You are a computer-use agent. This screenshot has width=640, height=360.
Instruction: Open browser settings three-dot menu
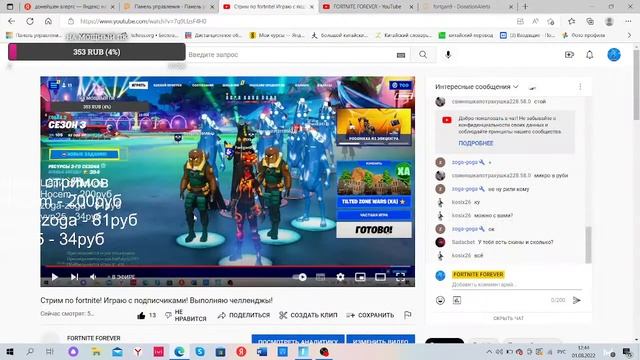point(628,21)
